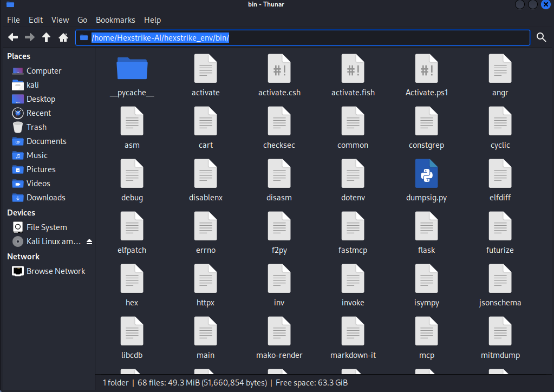Viewport: 554px width, 392px height.
Task: Open Downloads in the sidebar
Action: tap(45, 198)
